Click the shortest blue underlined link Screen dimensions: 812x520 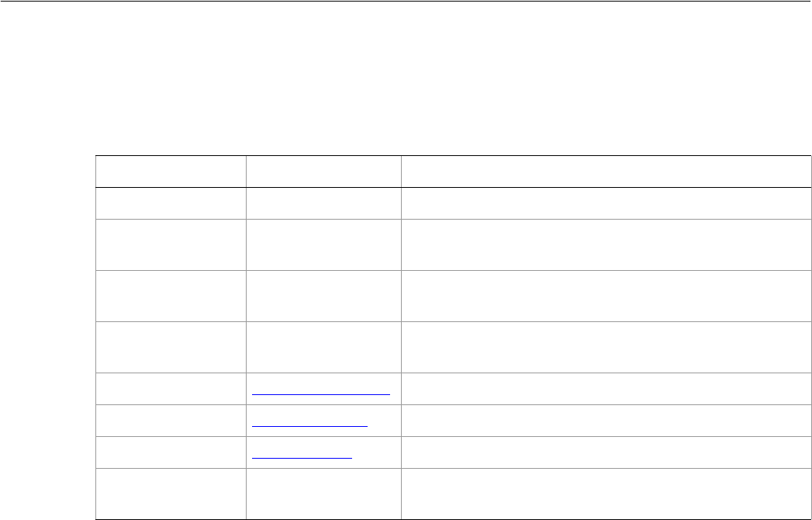[x=303, y=456]
